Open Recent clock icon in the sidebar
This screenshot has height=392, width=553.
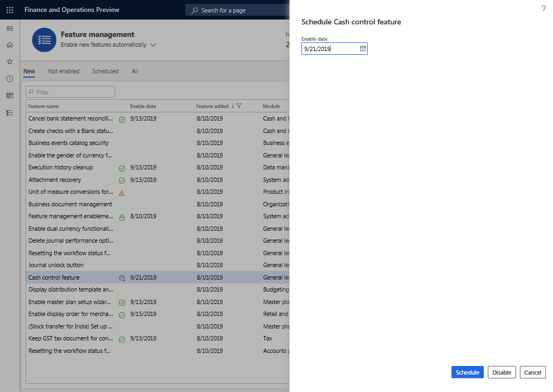click(10, 79)
